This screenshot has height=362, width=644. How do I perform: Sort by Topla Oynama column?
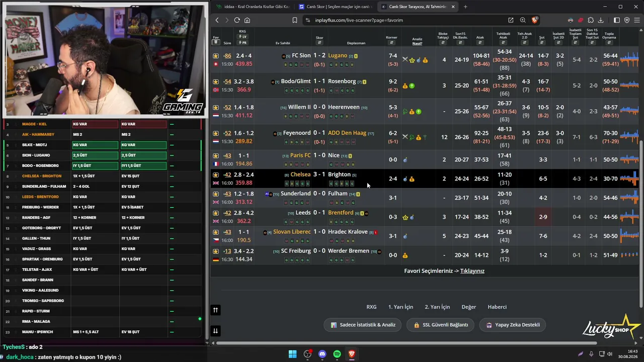point(609,43)
